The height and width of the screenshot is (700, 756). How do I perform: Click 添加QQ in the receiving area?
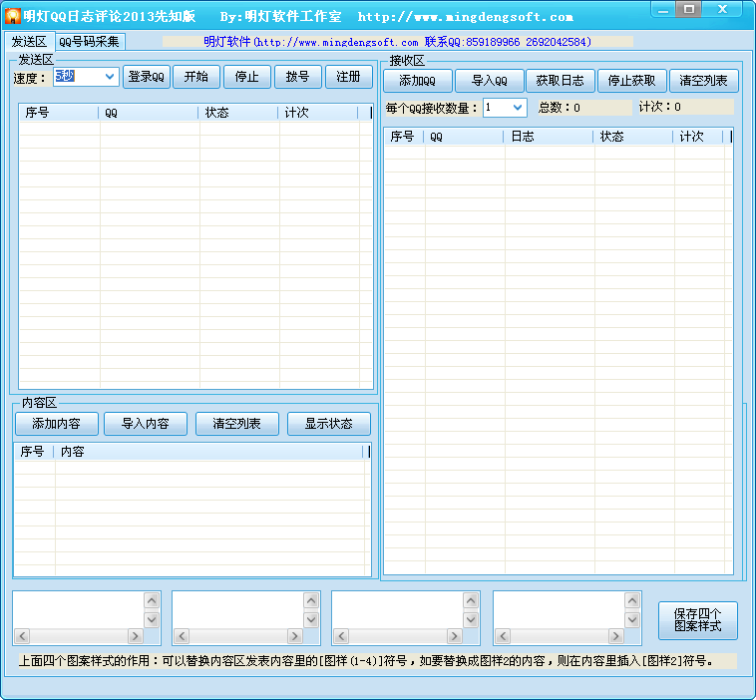click(417, 81)
